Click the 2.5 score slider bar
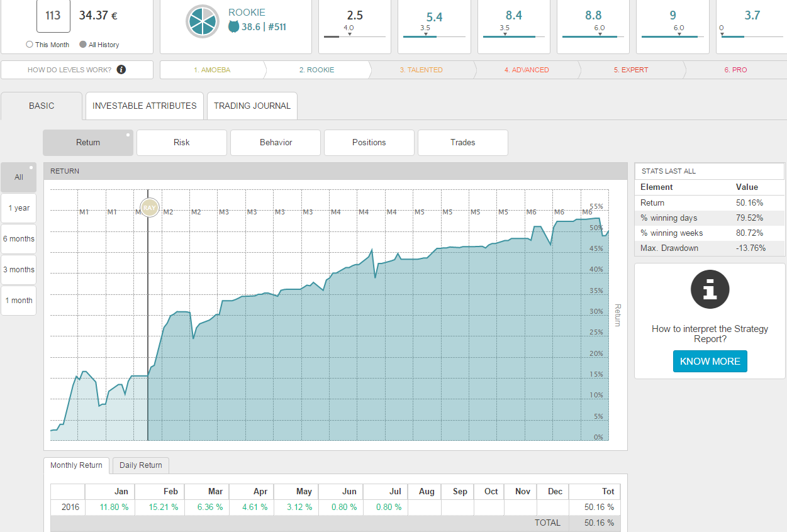This screenshot has width=787, height=532. (354, 36)
